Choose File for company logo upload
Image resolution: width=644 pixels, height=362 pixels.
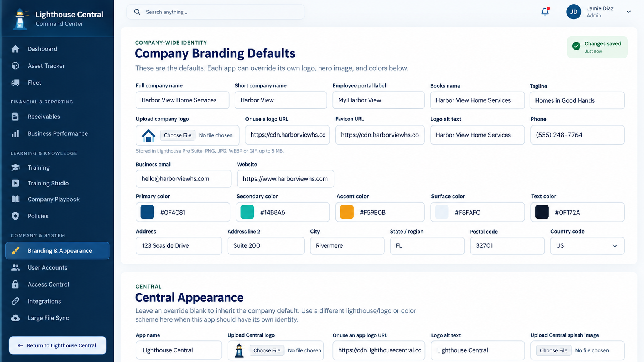click(x=178, y=135)
